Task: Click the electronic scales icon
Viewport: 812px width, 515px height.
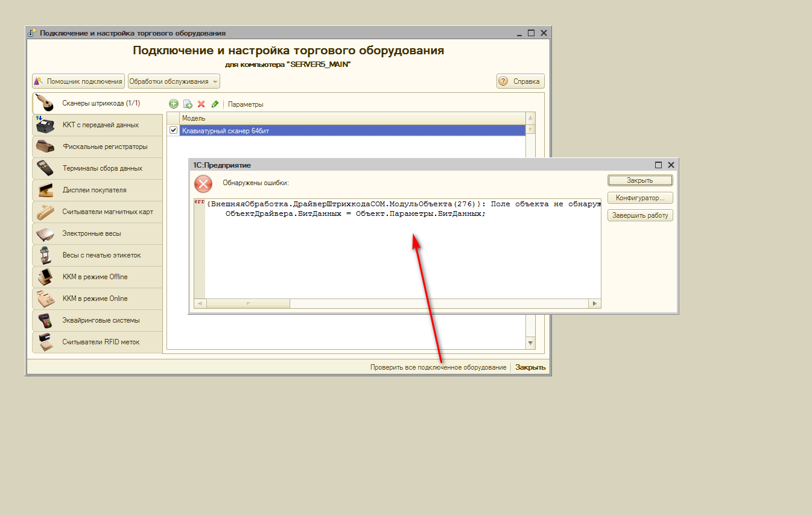Action: (x=45, y=233)
